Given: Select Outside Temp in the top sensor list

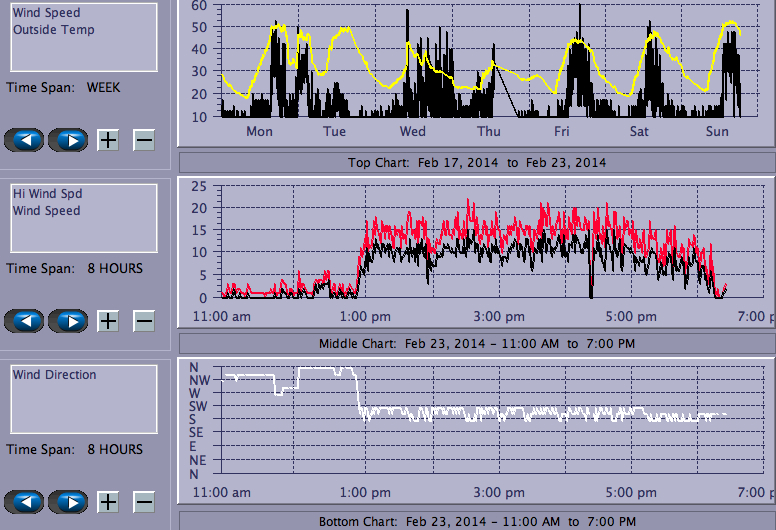Looking at the screenshot, I should click(x=54, y=30).
